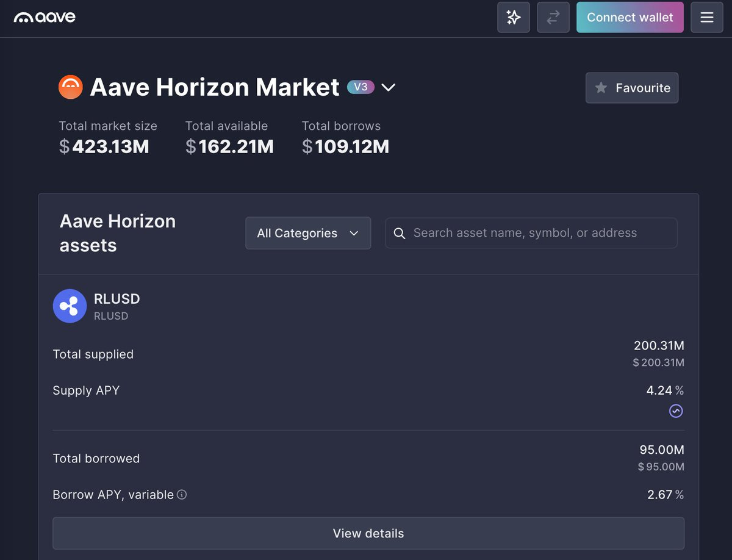
Task: Click the RLUSD asset name
Action: tap(117, 299)
